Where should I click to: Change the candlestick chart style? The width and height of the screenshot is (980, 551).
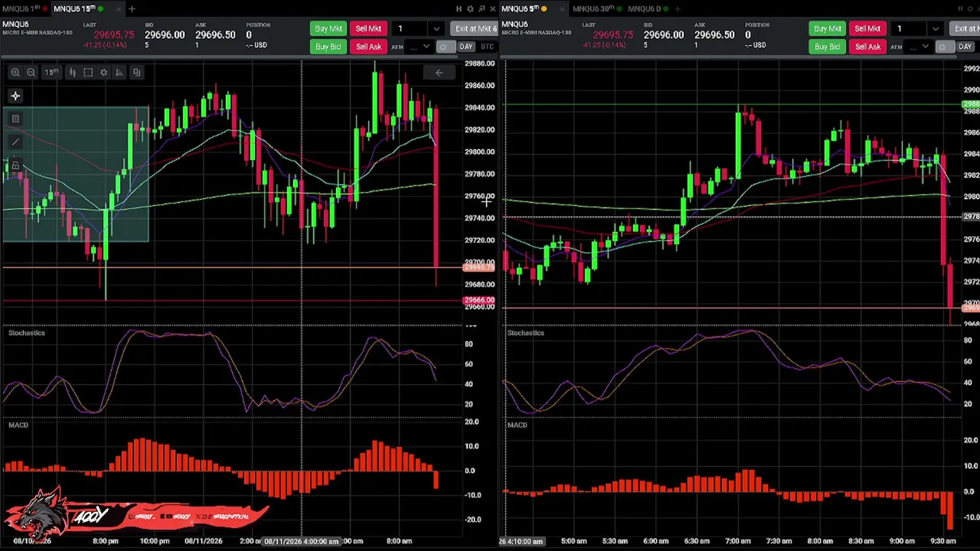pyautogui.click(x=72, y=72)
